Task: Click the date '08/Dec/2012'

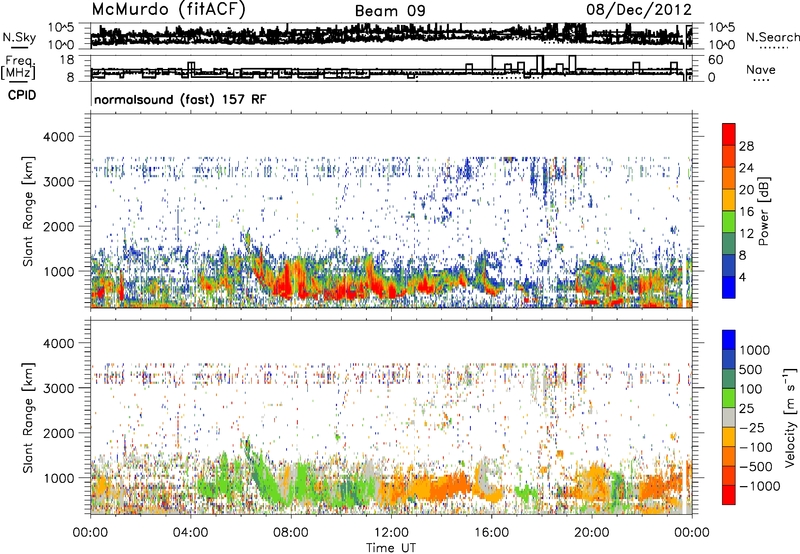Action: click(x=638, y=10)
